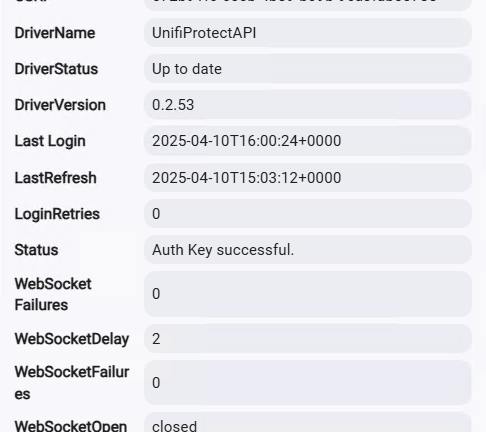This screenshot has height=440, width=486.
Task: Click the DriverName label
Action: point(55,33)
